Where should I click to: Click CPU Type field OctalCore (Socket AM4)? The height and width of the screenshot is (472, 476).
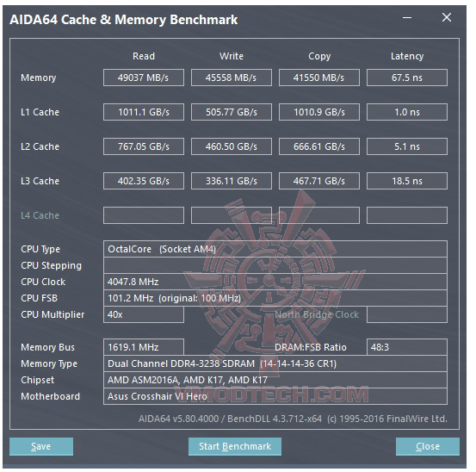coord(275,249)
